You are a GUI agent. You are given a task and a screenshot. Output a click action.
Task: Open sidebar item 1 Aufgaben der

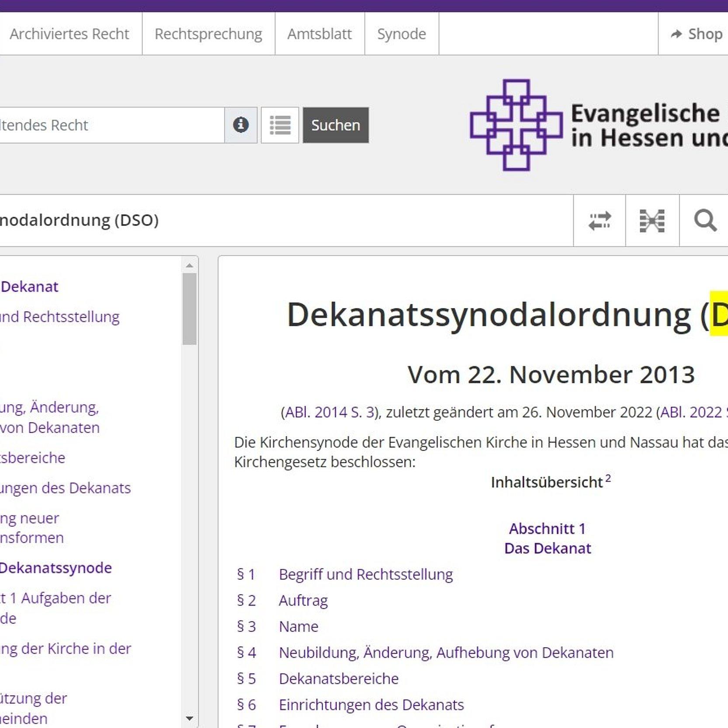coord(55,608)
